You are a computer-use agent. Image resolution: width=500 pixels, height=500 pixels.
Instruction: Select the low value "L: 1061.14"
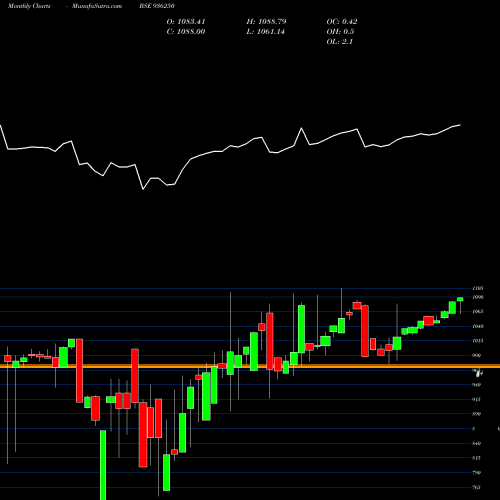click(x=266, y=32)
